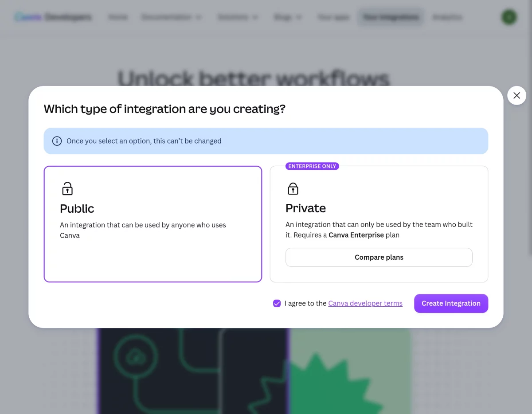Click the Canva Developers logo
The height and width of the screenshot is (414, 532).
click(53, 17)
